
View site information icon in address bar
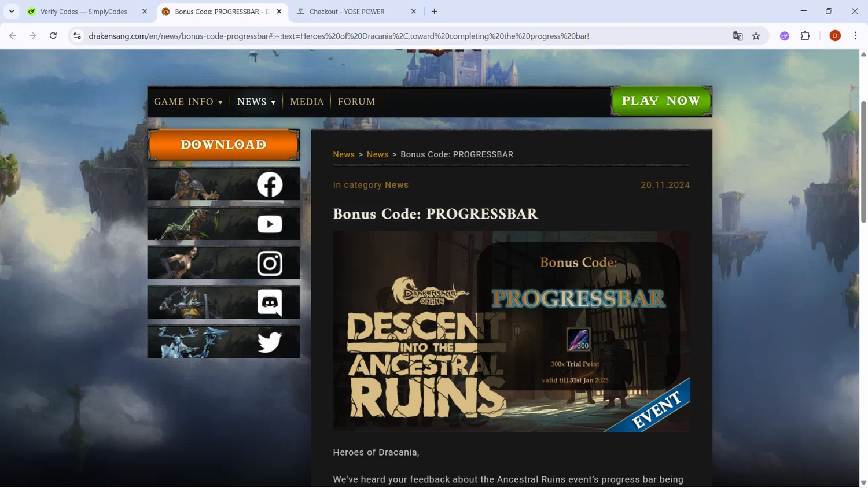77,36
